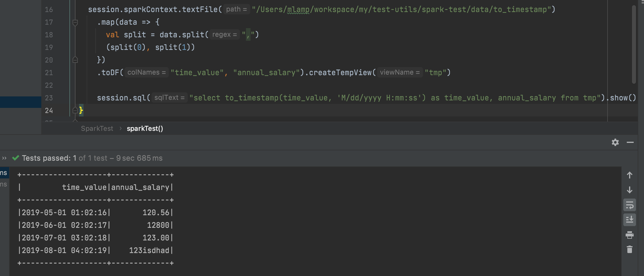Click the 'sqlText =' hint on line 23
Image resolution: width=644 pixels, height=276 pixels.
tap(169, 98)
